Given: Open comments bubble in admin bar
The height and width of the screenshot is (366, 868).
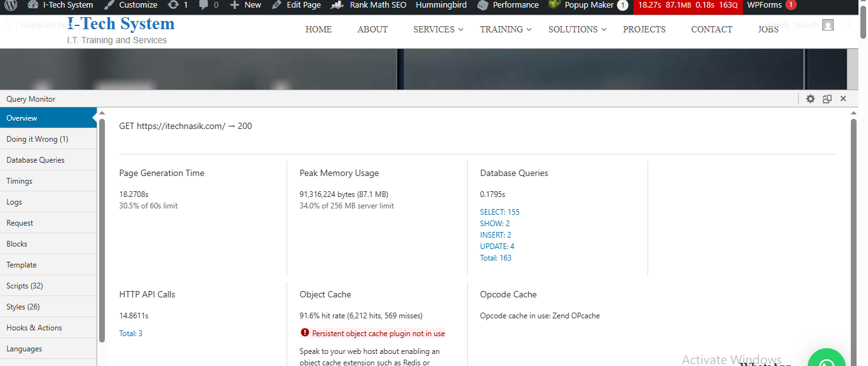Looking at the screenshot, I should pyautogui.click(x=209, y=5).
